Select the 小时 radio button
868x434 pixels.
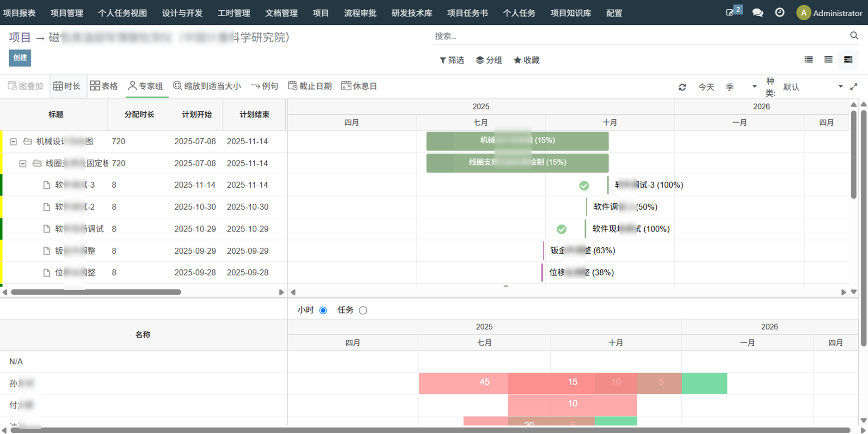[323, 310]
